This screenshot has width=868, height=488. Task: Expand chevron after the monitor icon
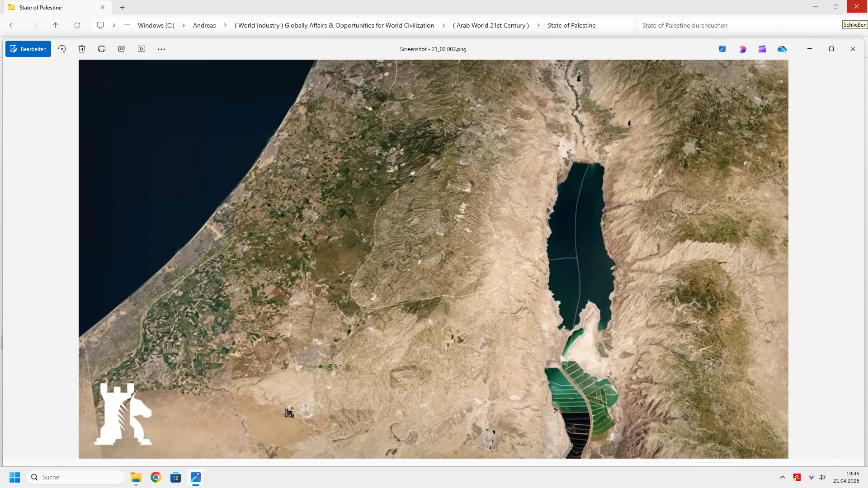[114, 25]
